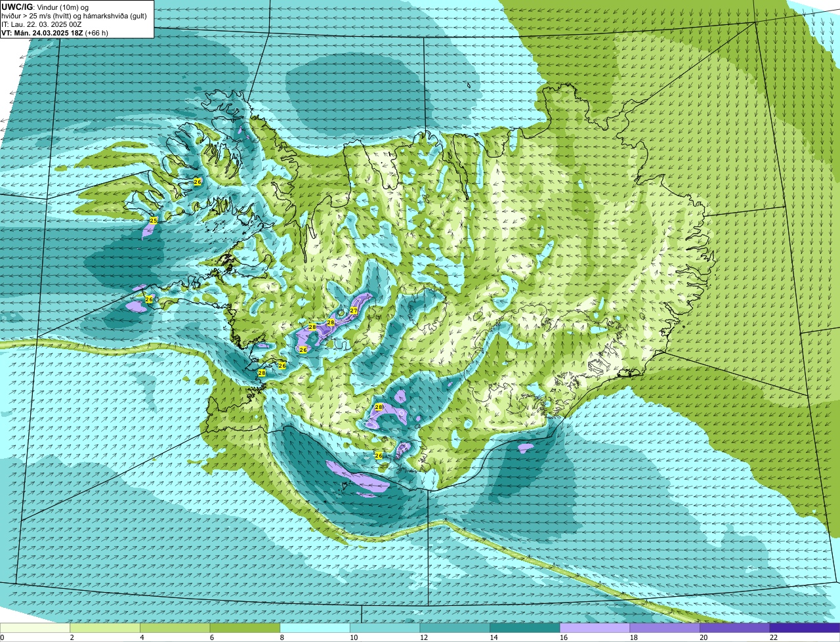Select the 16–18 m/s light lavender scale swatch
Screen dimensions: 840x642
(595, 628)
